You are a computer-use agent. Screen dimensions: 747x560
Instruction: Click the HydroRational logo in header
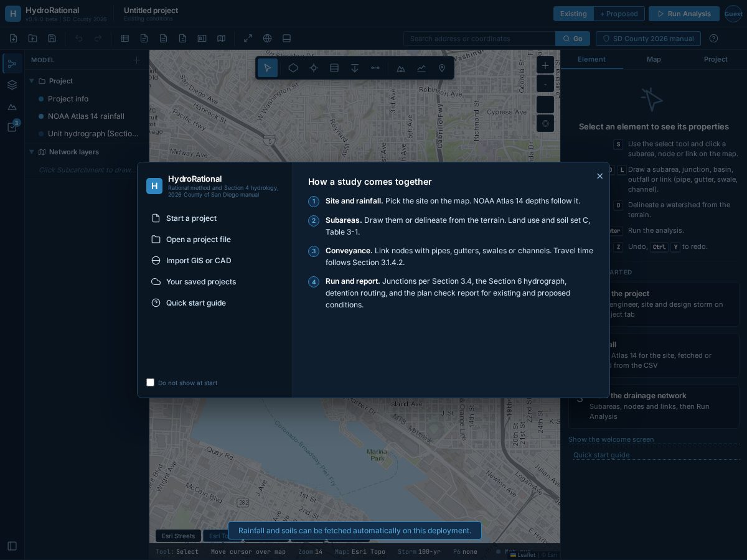click(13, 14)
